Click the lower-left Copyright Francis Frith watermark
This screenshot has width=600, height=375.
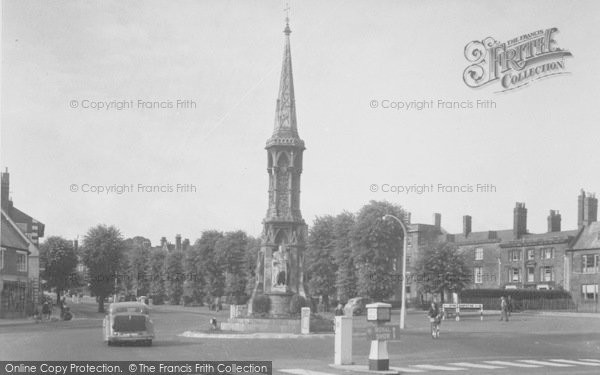coord(133,188)
